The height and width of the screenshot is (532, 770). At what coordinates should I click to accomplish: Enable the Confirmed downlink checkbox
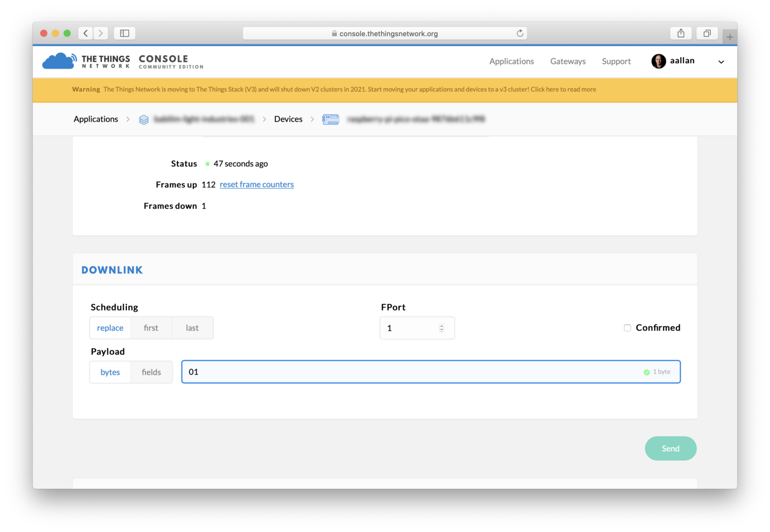point(627,327)
